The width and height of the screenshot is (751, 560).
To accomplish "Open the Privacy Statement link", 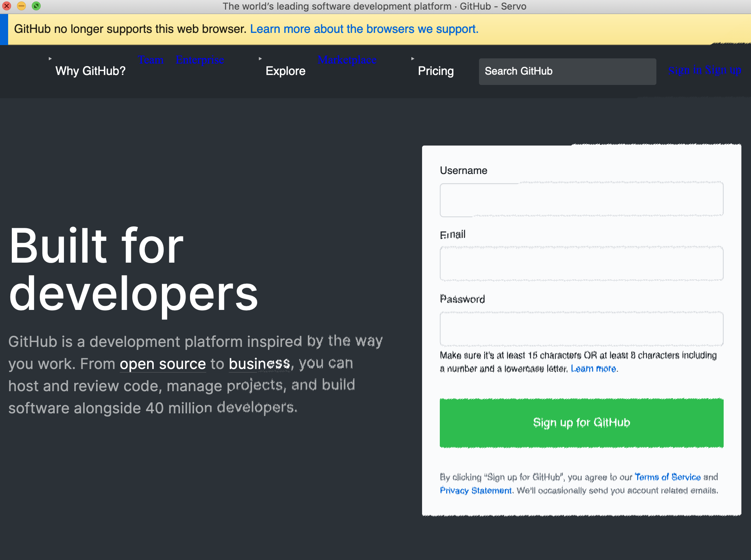I will 475,490.
